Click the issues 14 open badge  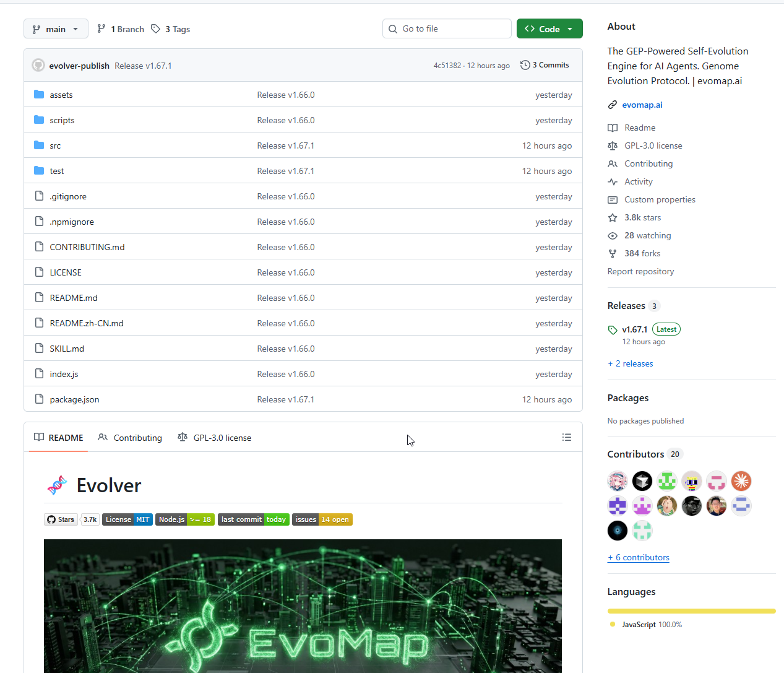(x=322, y=519)
